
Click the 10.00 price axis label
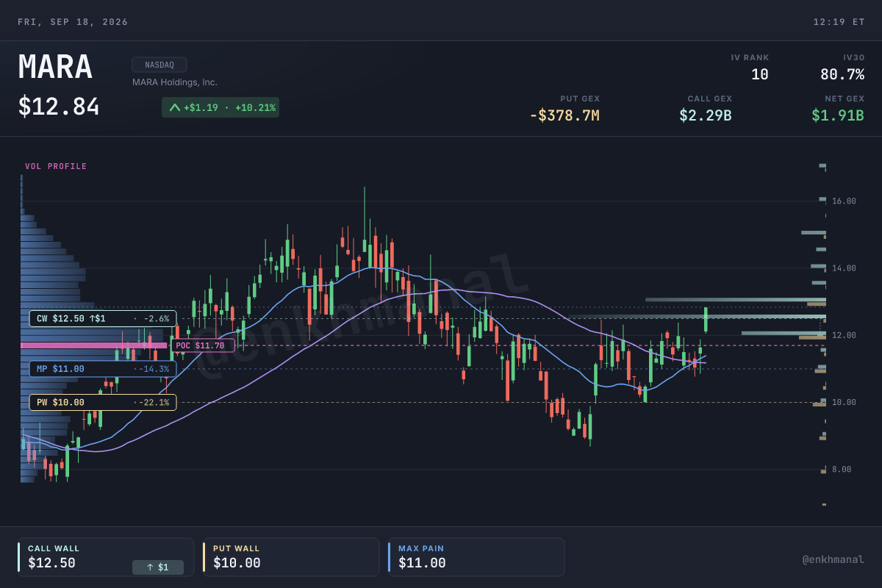[844, 402]
